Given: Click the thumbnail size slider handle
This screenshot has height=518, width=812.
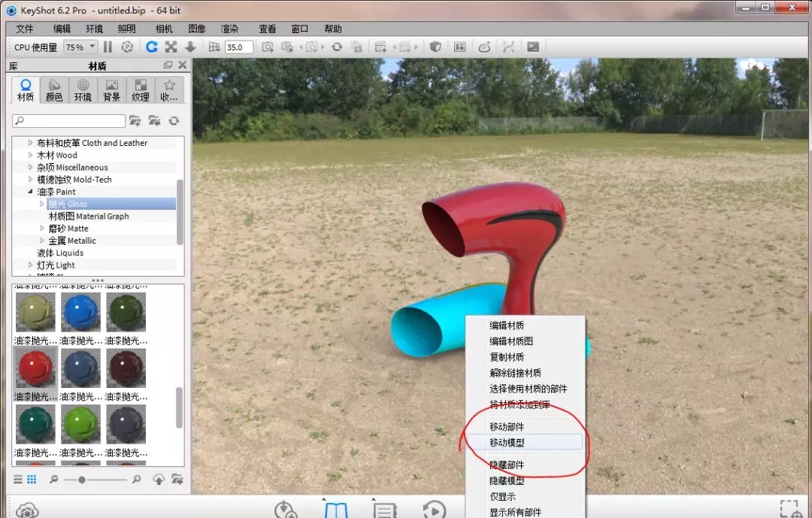Looking at the screenshot, I should [x=81, y=479].
